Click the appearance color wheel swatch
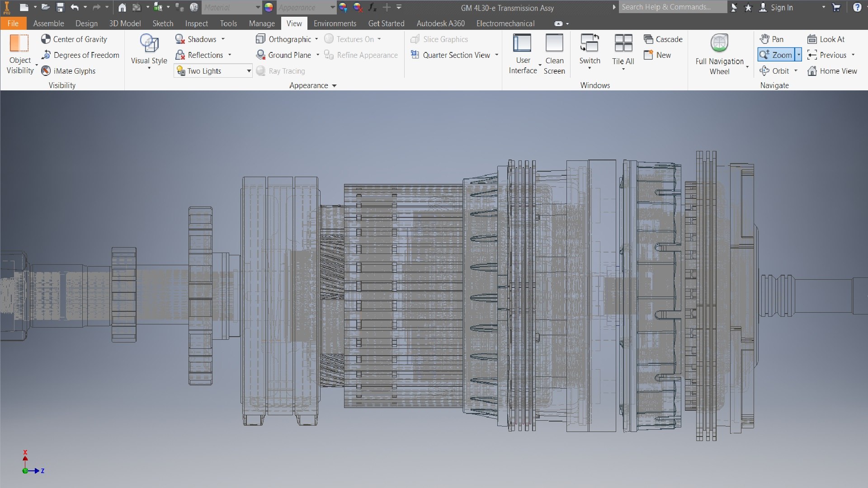Screen dimensions: 868x488 [x=269, y=7]
